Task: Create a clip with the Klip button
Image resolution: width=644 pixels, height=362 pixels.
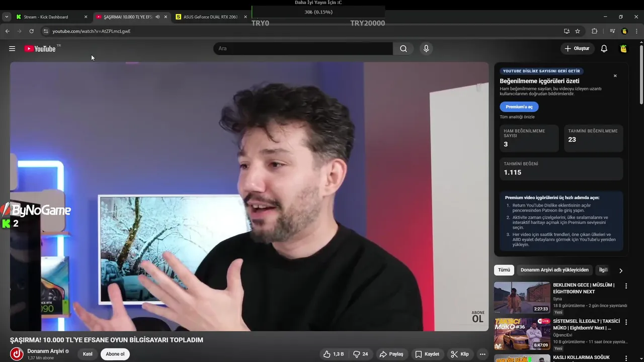Action: point(460,354)
